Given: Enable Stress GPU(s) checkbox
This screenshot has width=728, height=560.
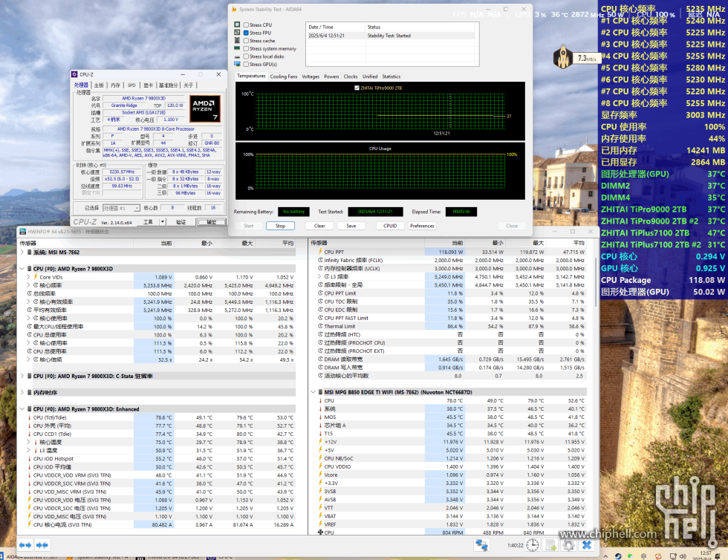Looking at the screenshot, I should (246, 65).
